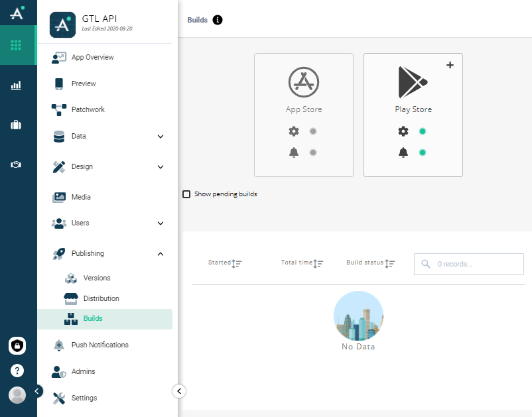Click the Publishing menu label
The height and width of the screenshot is (417, 532).
tap(88, 253)
